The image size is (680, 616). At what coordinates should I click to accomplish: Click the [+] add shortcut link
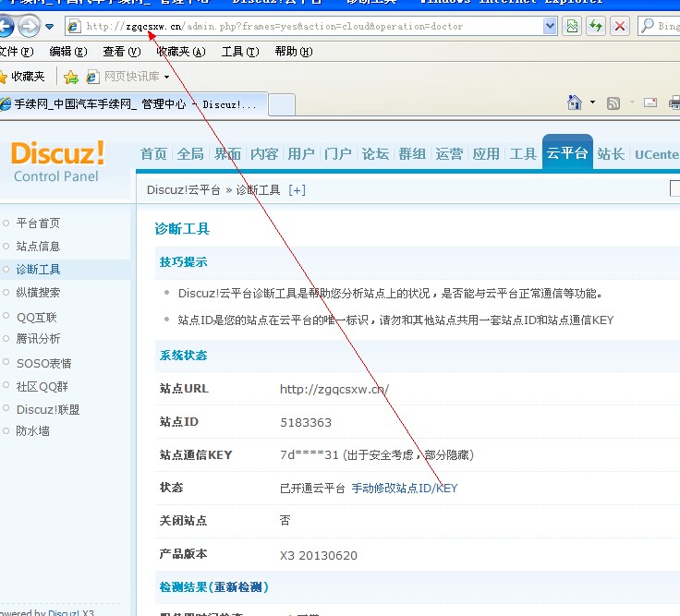click(297, 190)
